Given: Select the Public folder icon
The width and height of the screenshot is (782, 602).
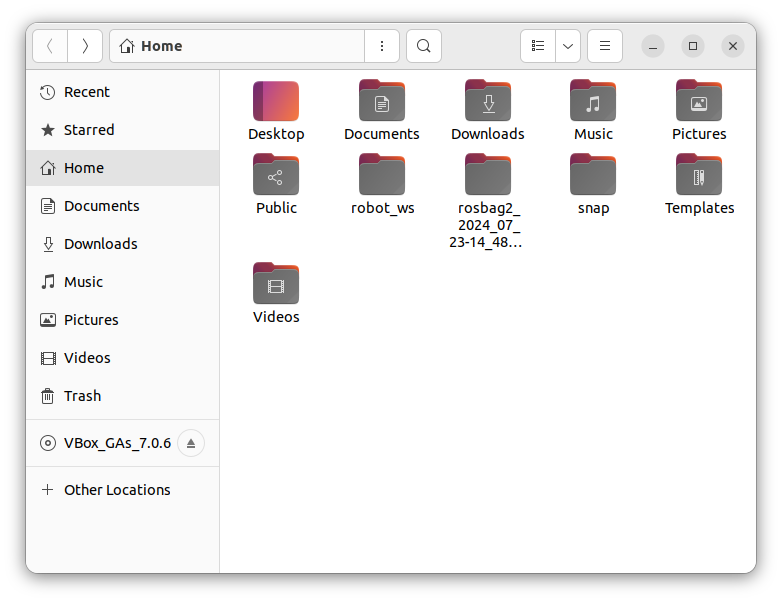Looking at the screenshot, I should [276, 175].
